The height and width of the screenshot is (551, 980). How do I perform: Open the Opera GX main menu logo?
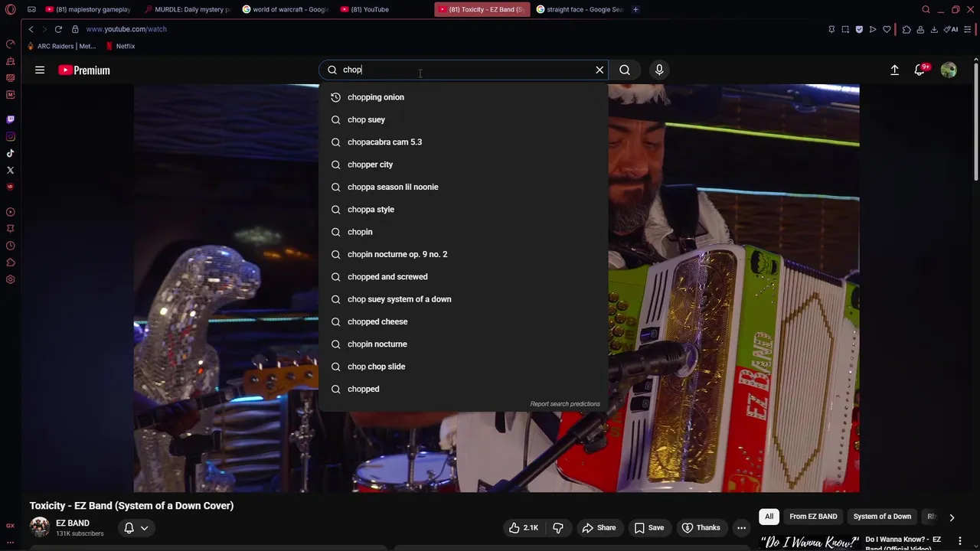(x=10, y=9)
